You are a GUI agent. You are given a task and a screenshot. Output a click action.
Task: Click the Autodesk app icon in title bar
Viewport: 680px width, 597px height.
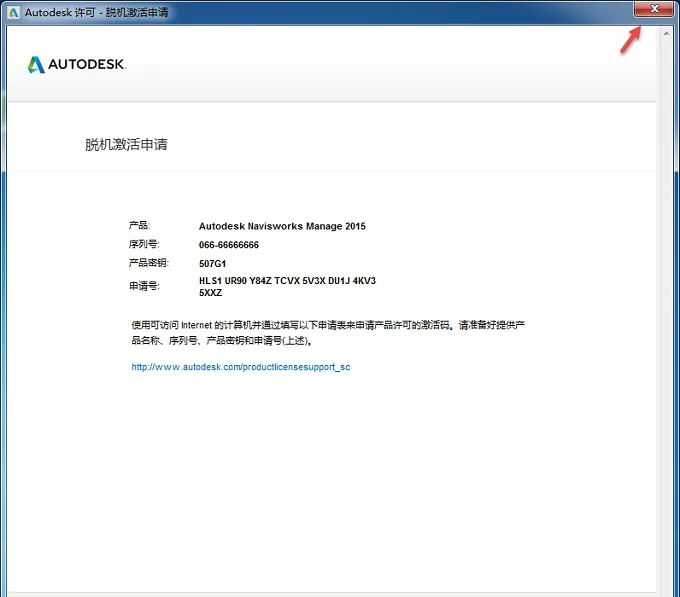tap(14, 13)
